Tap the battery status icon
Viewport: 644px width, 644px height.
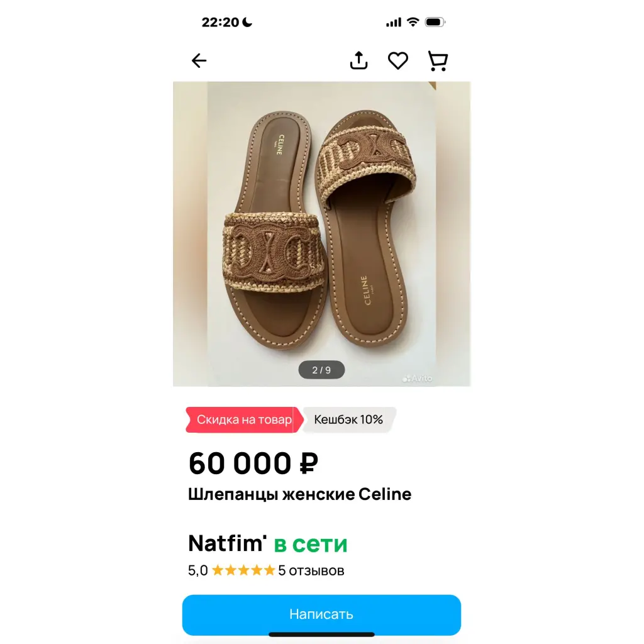(435, 22)
